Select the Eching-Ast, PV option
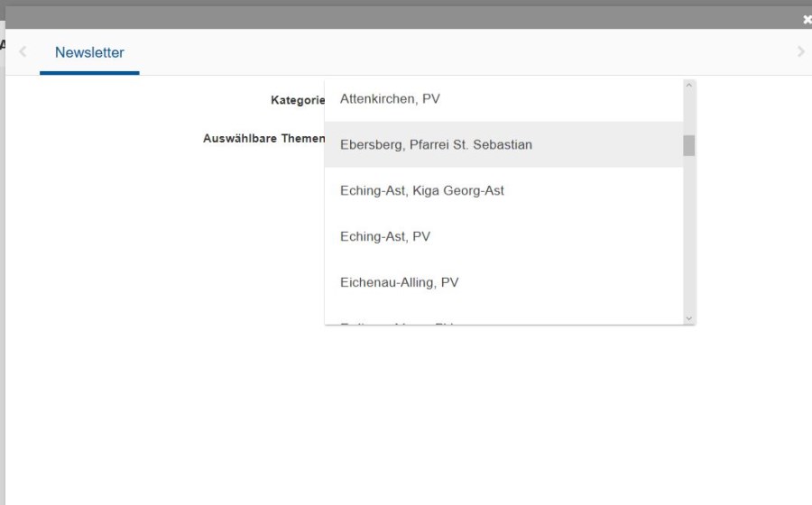The image size is (812, 505). tap(385, 236)
